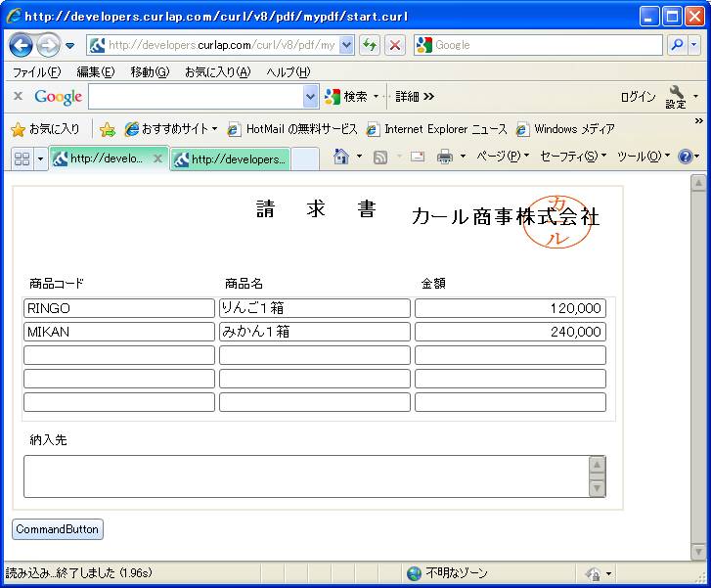
Task: Click the 納入先 delivery address text area
Action: (305, 476)
